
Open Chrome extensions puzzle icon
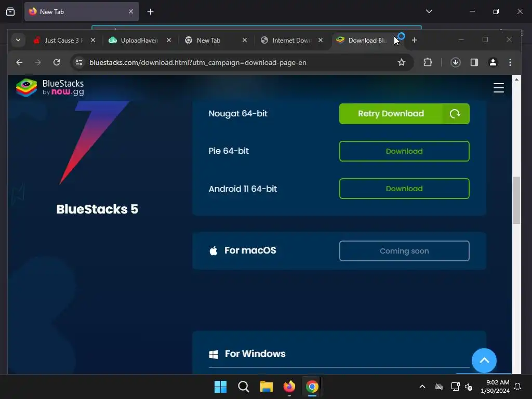point(428,62)
